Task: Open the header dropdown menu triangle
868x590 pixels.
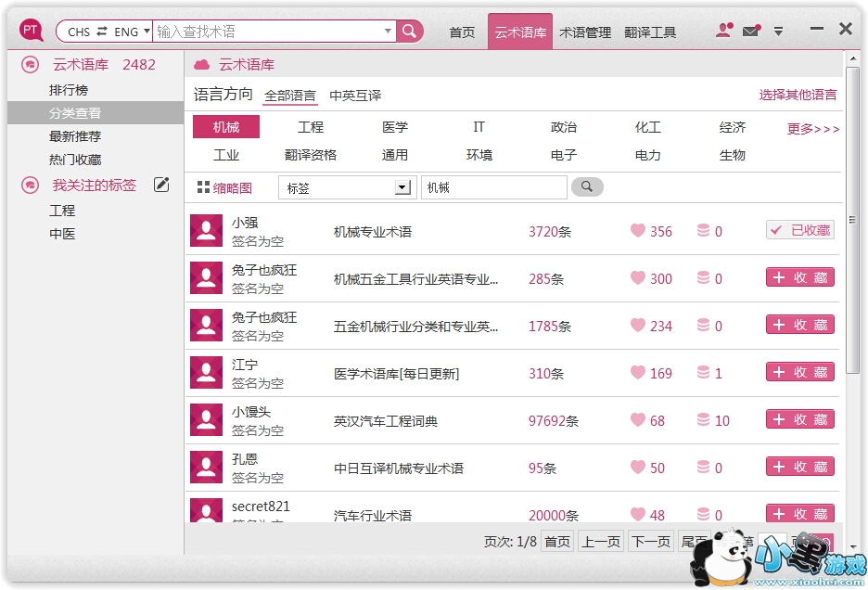Action: click(x=778, y=32)
